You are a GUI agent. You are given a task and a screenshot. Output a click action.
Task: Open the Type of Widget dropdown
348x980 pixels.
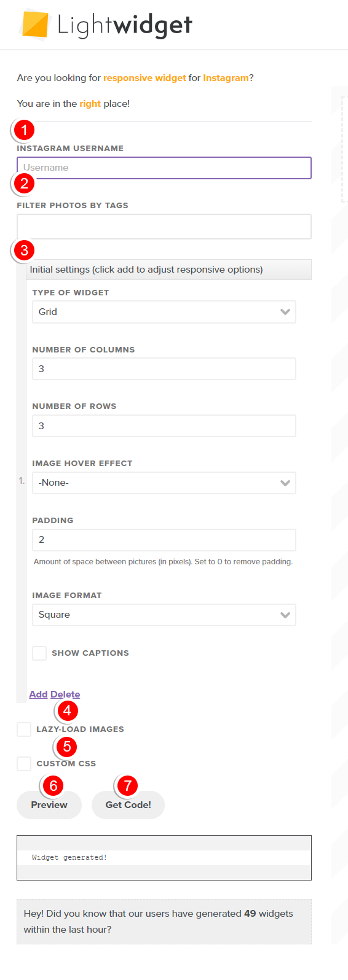pyautogui.click(x=164, y=312)
